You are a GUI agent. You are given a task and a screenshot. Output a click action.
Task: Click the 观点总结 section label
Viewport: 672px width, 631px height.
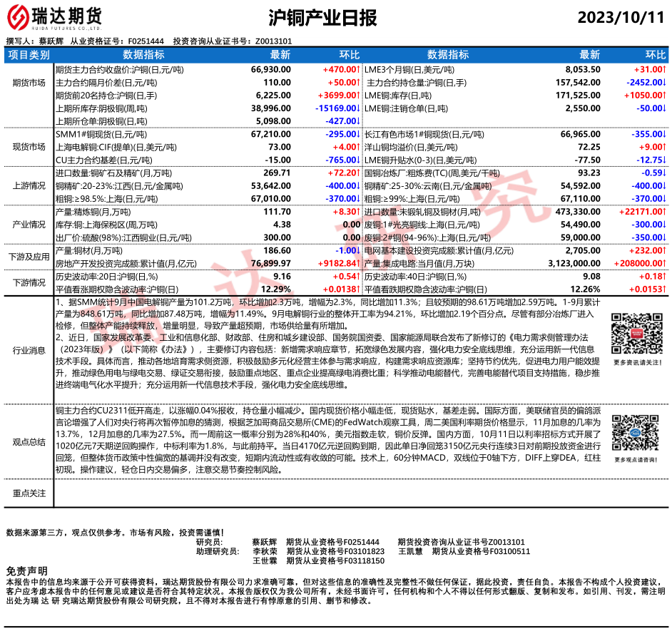pos(29,442)
